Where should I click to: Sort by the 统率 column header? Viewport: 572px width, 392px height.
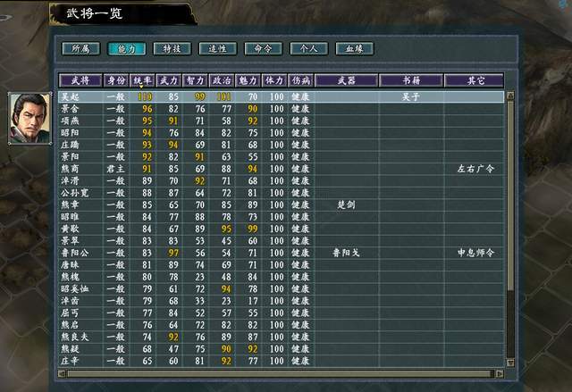pyautogui.click(x=143, y=80)
